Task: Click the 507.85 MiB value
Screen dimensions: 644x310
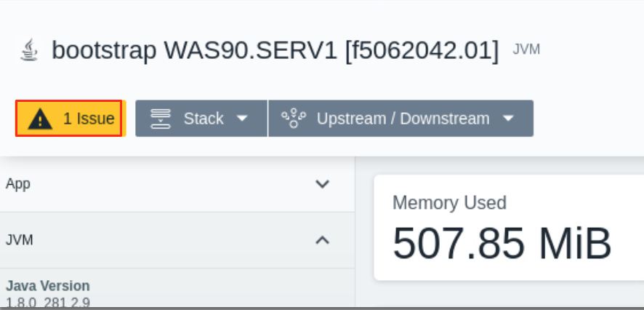Action: [x=502, y=244]
